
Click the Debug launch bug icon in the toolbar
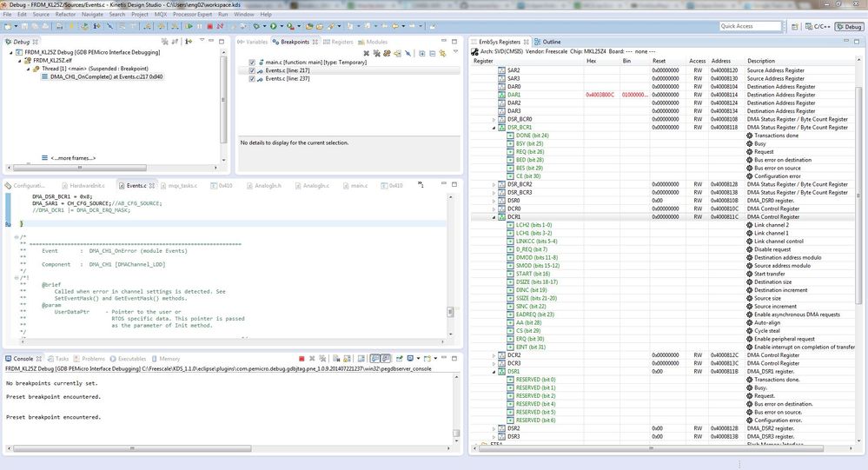pyautogui.click(x=255, y=26)
